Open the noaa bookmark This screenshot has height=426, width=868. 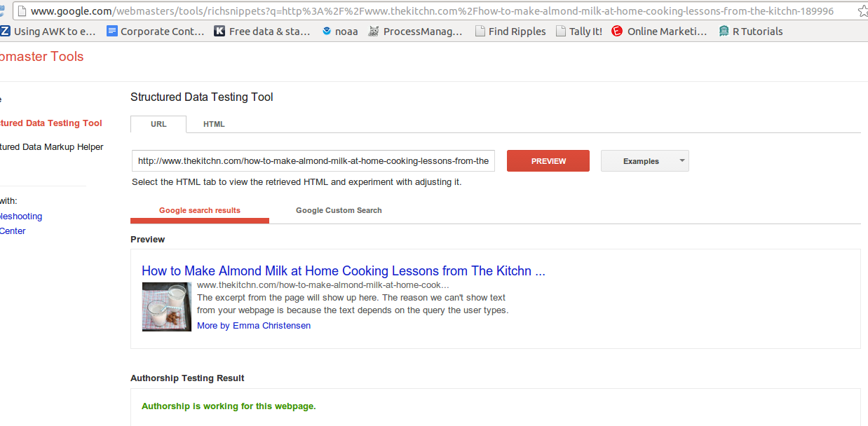(340, 31)
